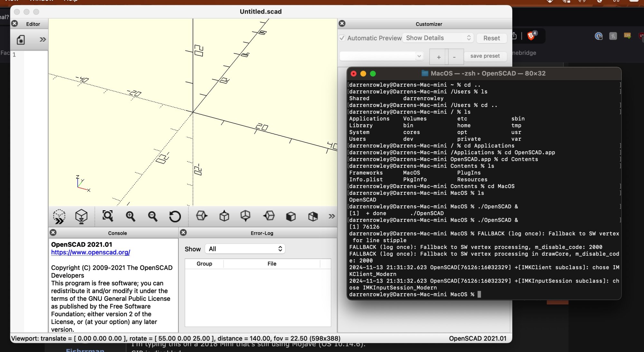This screenshot has height=352, width=644.
Task: Close the Customizer panel
Action: (x=342, y=23)
